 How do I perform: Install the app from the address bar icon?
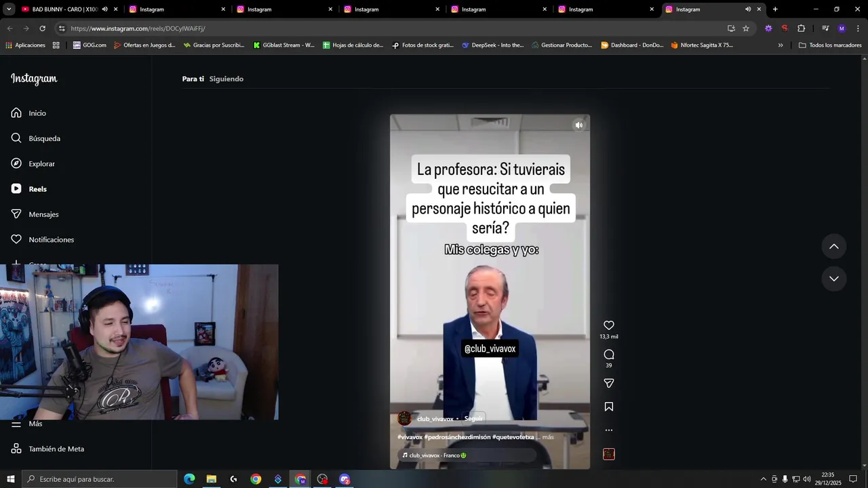pos(731,28)
